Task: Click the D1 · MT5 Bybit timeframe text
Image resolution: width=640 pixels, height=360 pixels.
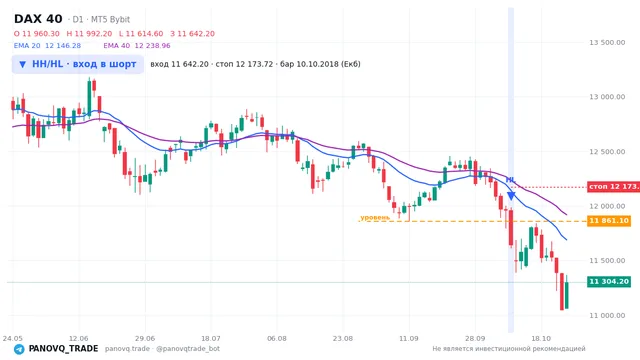Action: tap(99, 19)
